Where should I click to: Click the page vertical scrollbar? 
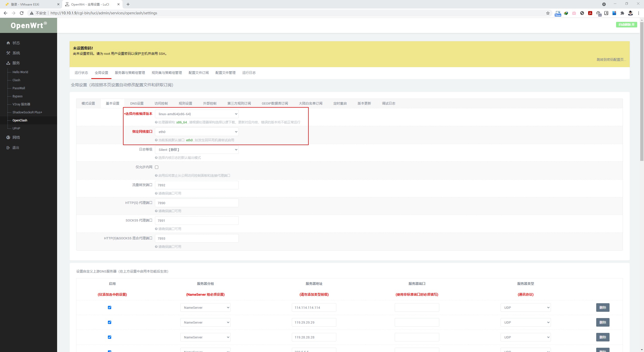[642, 91]
